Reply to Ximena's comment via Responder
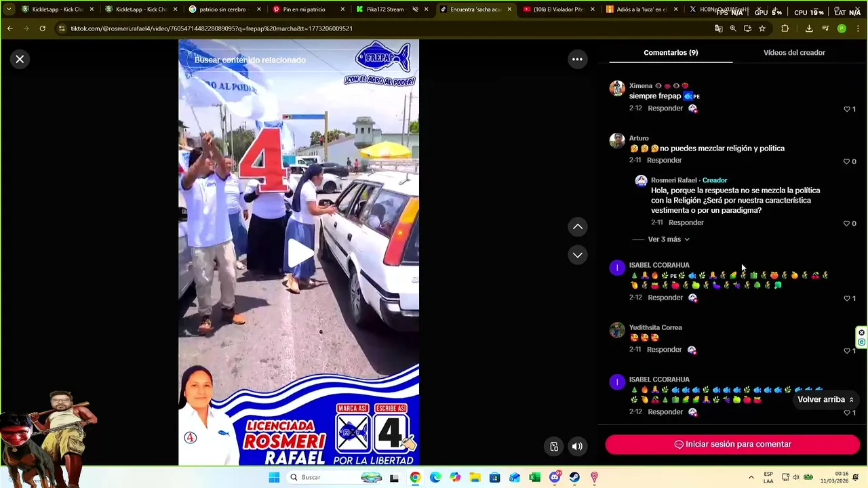 point(665,108)
